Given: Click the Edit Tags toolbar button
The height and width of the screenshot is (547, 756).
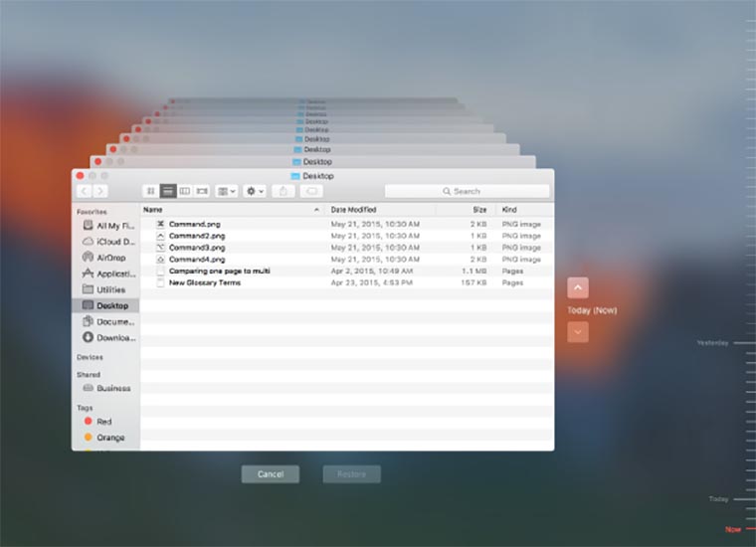Looking at the screenshot, I should pos(311,191).
